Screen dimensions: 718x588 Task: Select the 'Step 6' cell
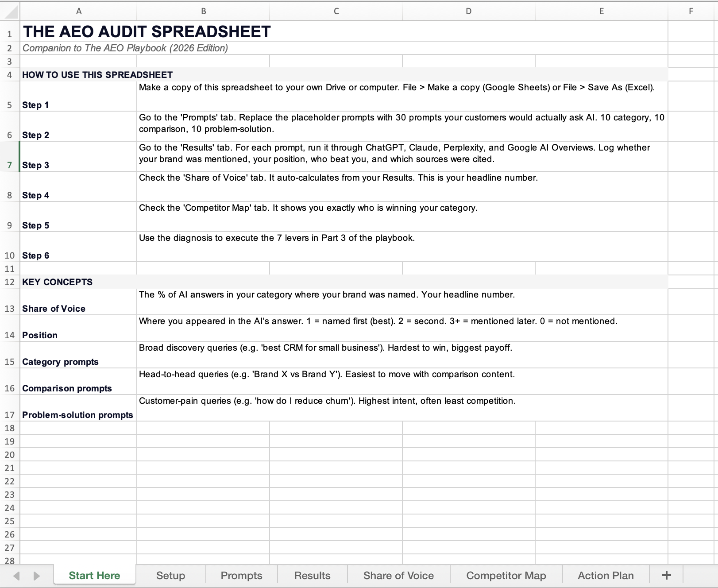pos(78,247)
